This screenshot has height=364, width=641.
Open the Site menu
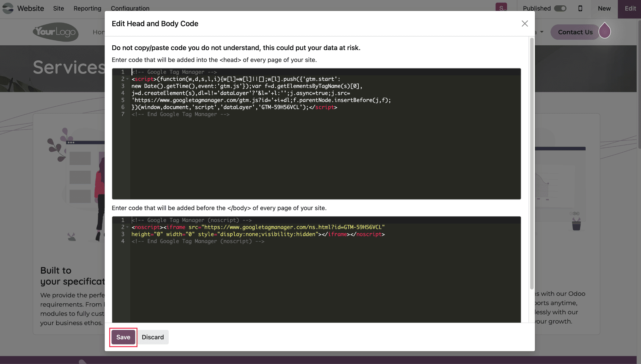pyautogui.click(x=59, y=8)
